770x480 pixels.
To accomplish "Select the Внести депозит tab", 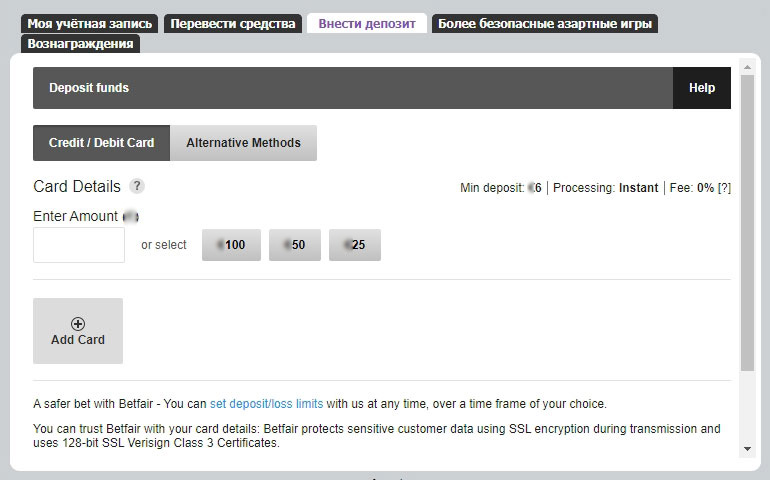I will (366, 23).
